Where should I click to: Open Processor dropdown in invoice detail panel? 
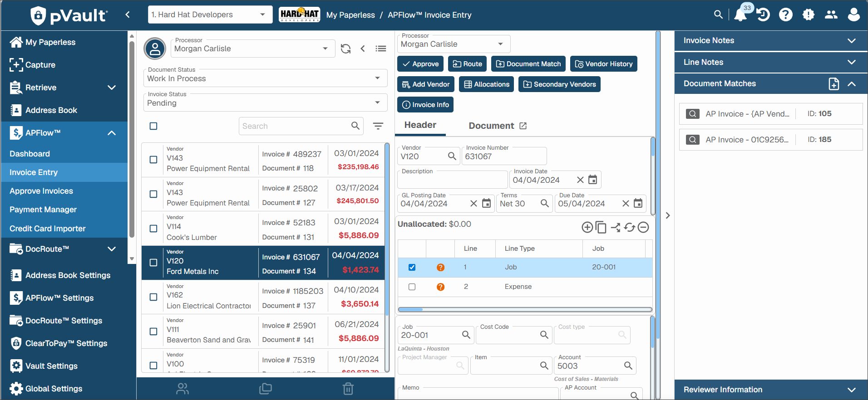(x=454, y=44)
